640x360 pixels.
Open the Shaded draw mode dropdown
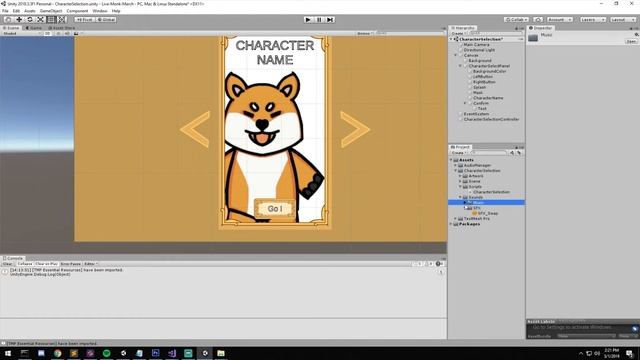click(21, 33)
